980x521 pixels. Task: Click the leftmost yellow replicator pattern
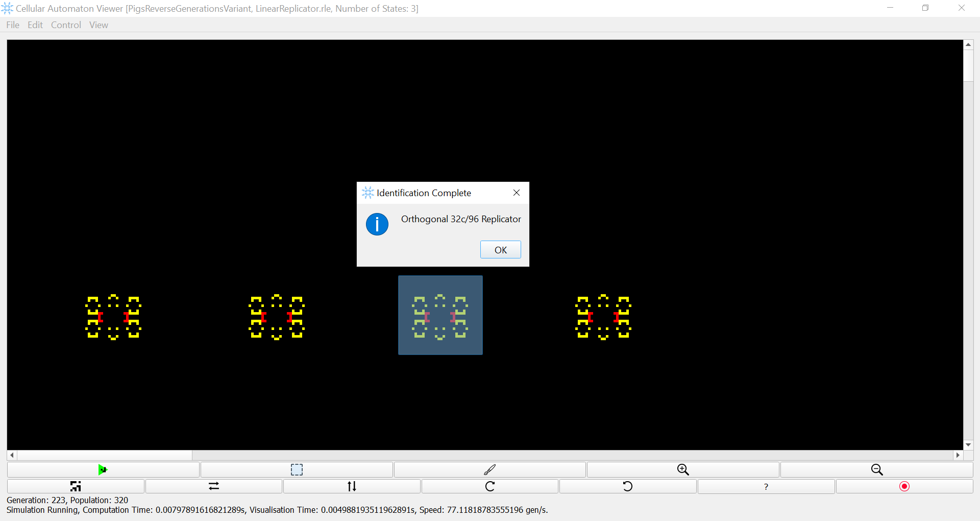coord(113,317)
